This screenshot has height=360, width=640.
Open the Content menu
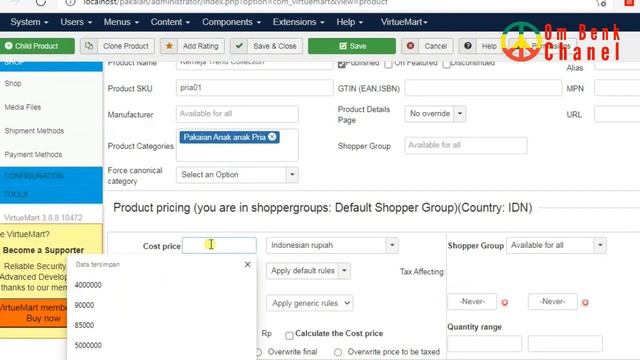point(170,22)
